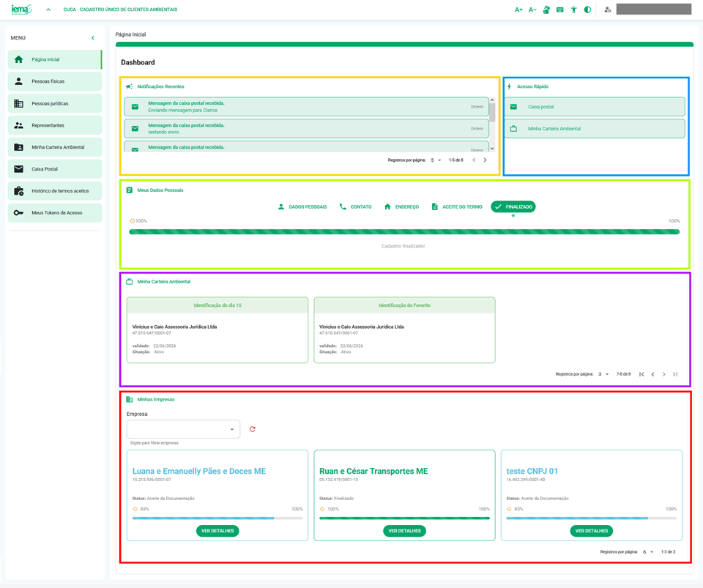Click the decrease font size A- icon
The image size is (703, 588).
(x=532, y=10)
